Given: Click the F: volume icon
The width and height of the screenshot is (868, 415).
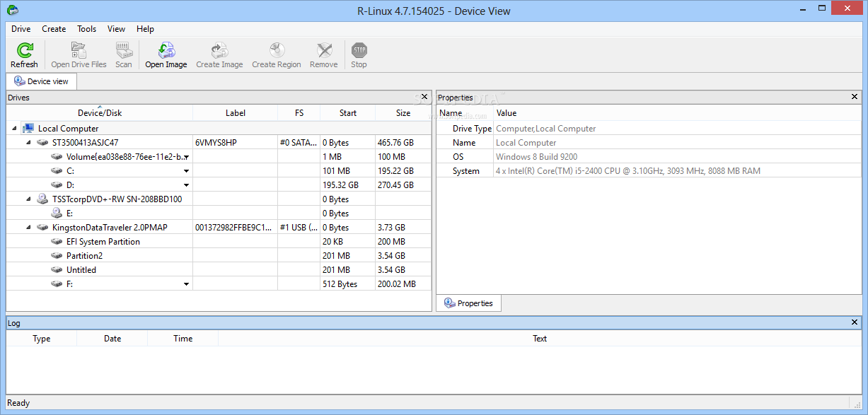Looking at the screenshot, I should (x=57, y=284).
